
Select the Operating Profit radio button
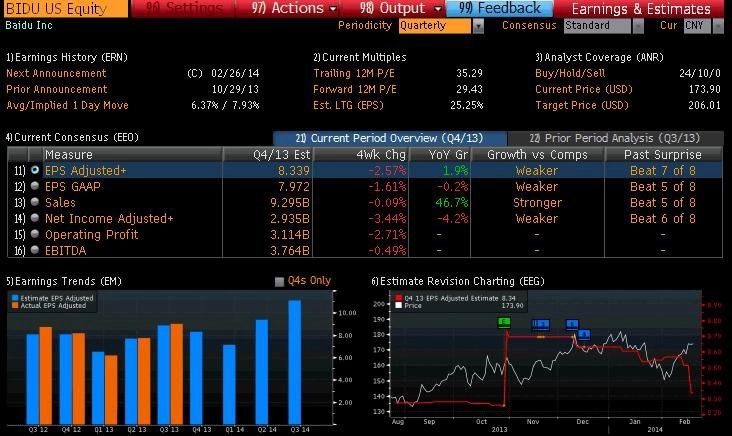35,234
